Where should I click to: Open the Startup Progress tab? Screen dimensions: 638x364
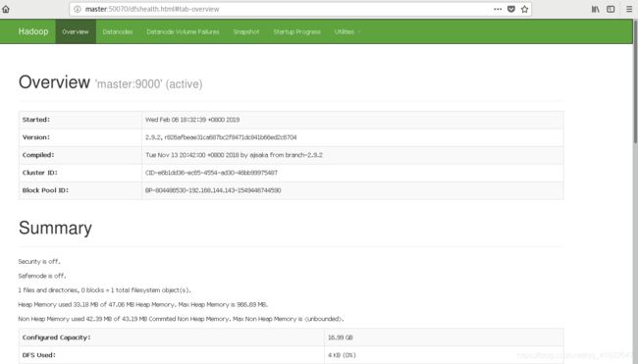coord(297,31)
